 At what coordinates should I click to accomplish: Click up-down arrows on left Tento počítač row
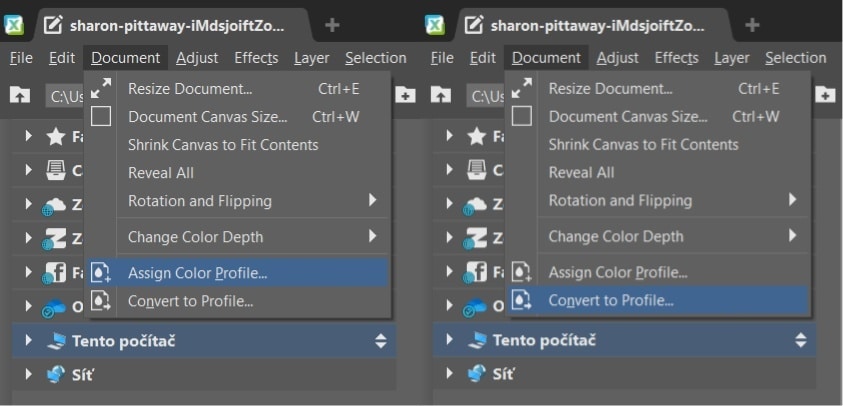coord(381,340)
